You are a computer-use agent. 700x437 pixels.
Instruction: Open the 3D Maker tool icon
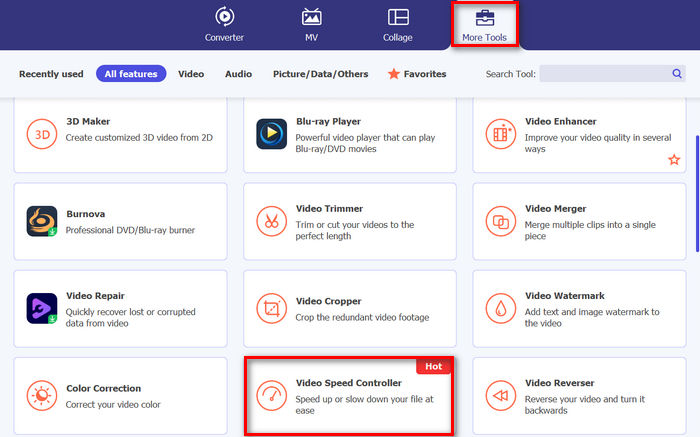42,134
